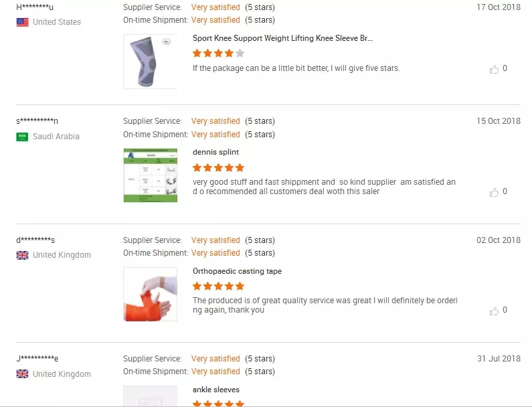
Task: Open the ankle sleeves placeholder image
Action: pos(151,396)
